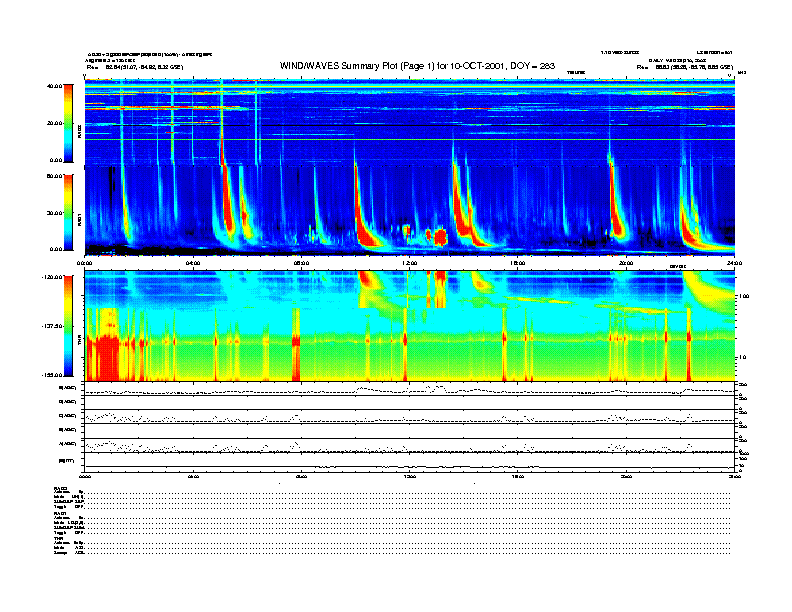Click the green horizontal line across RAD2 spectrogram
Screen dimensions: 792x612
point(410,140)
